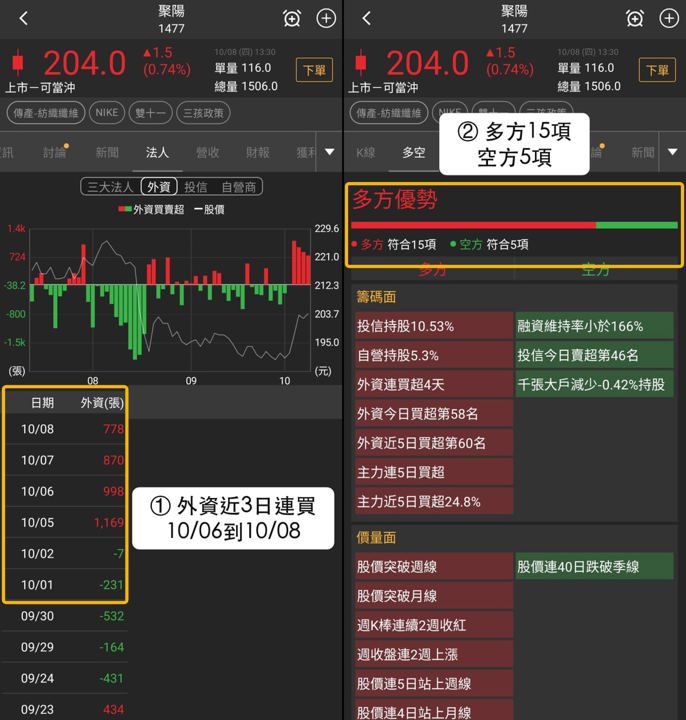This screenshot has width=686, height=720.
Task: Select 10/07 row showing 870
Action: click(65, 460)
